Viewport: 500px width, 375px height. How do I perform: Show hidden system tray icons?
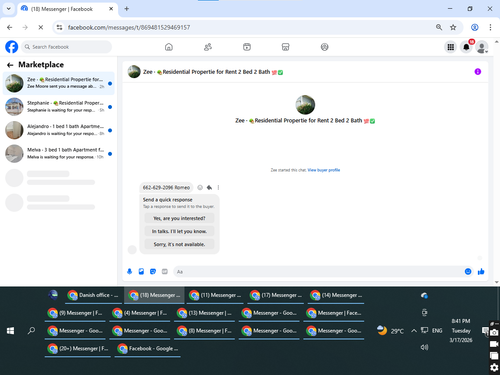pyautogui.click(x=414, y=331)
